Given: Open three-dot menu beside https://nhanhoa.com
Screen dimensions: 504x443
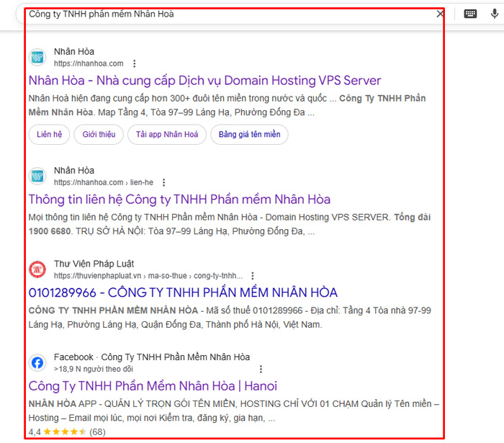Looking at the screenshot, I should click(x=135, y=63).
